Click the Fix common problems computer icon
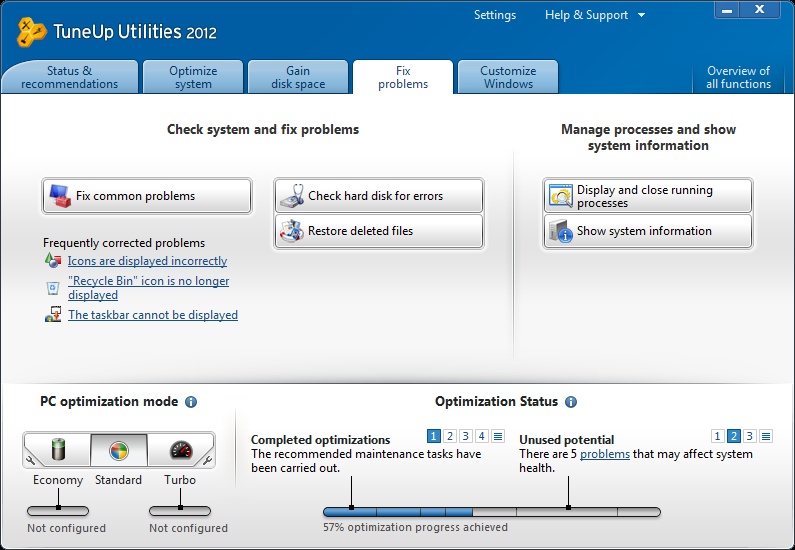 (60, 196)
